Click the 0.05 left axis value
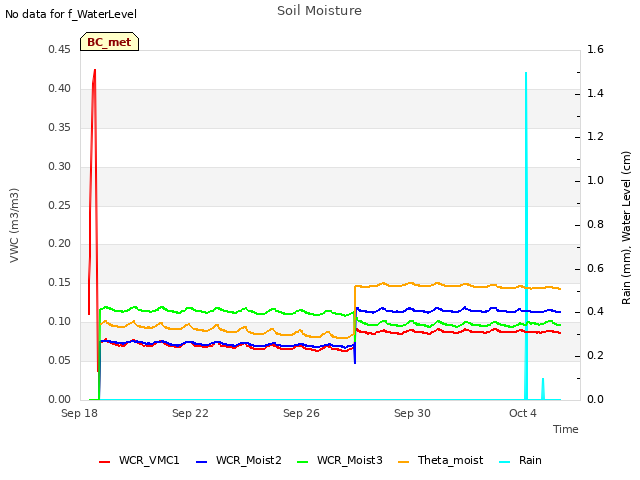The width and height of the screenshot is (640, 480). tap(59, 360)
